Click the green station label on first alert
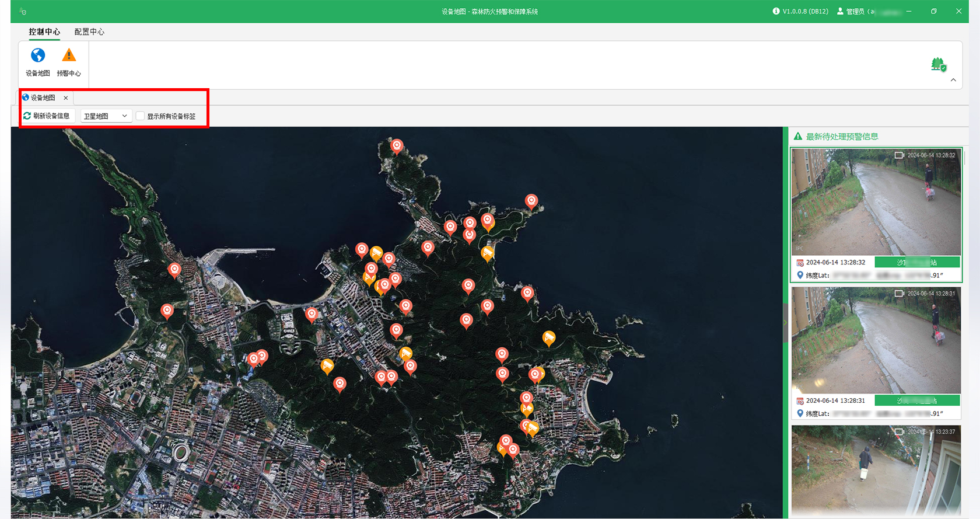980x519 pixels. [x=917, y=262]
